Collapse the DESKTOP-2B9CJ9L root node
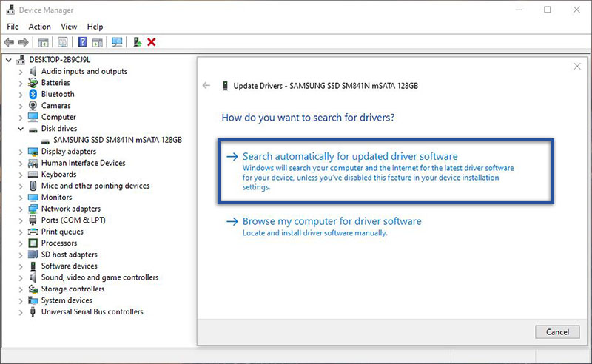The height and width of the screenshot is (364, 592). pyautogui.click(x=9, y=60)
